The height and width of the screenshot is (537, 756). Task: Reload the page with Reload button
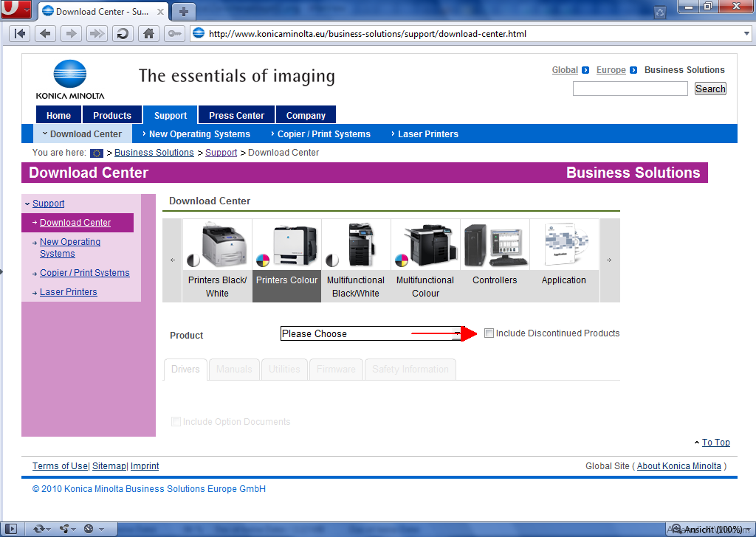123,34
